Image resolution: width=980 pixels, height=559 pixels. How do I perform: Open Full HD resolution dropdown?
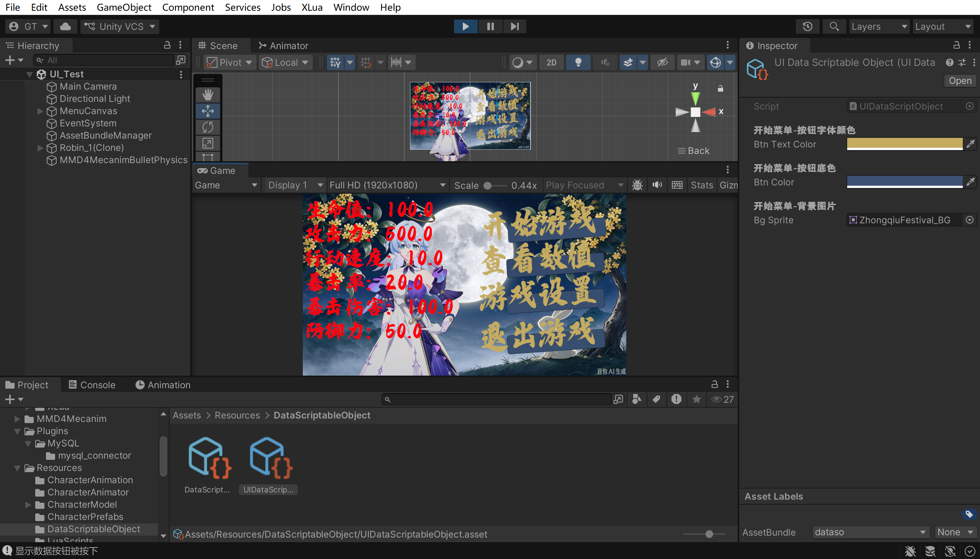(x=388, y=185)
